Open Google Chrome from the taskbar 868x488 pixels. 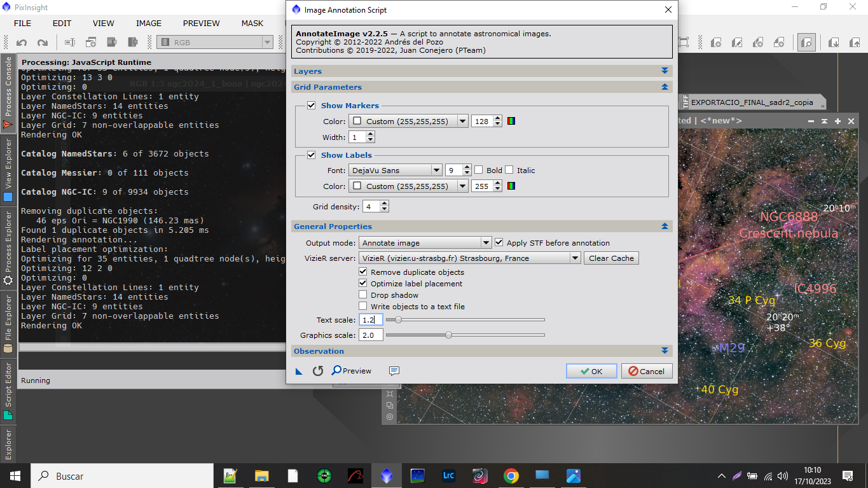511,476
